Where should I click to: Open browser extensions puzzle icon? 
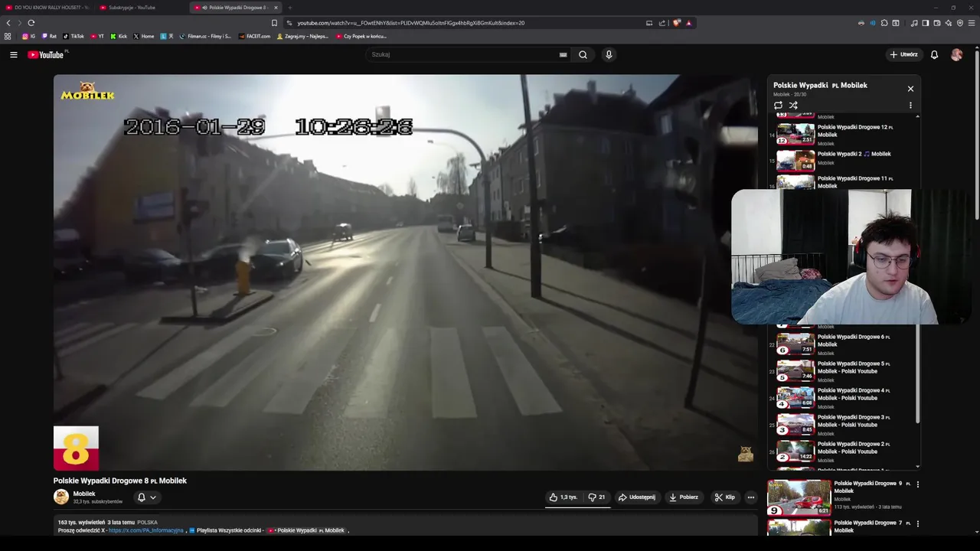point(884,23)
